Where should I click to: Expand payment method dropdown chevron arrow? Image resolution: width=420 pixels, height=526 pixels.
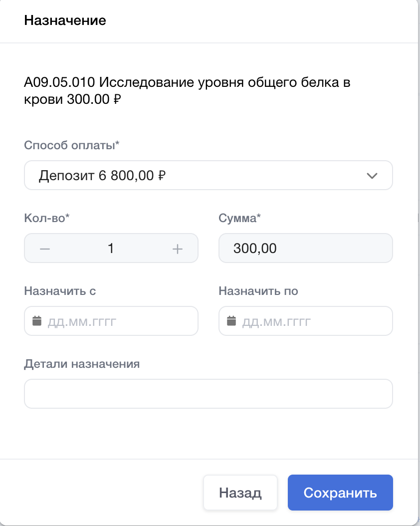tap(372, 176)
